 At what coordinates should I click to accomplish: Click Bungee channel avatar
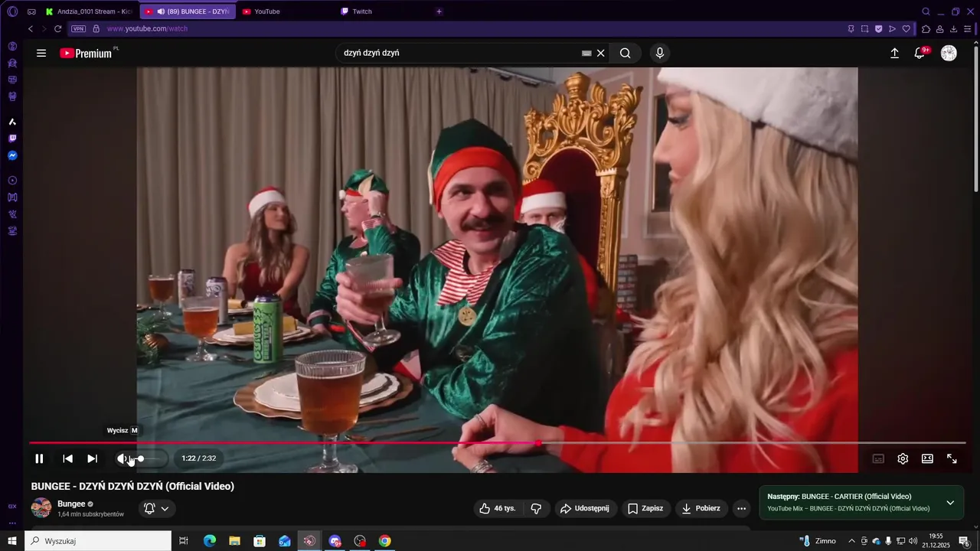41,507
